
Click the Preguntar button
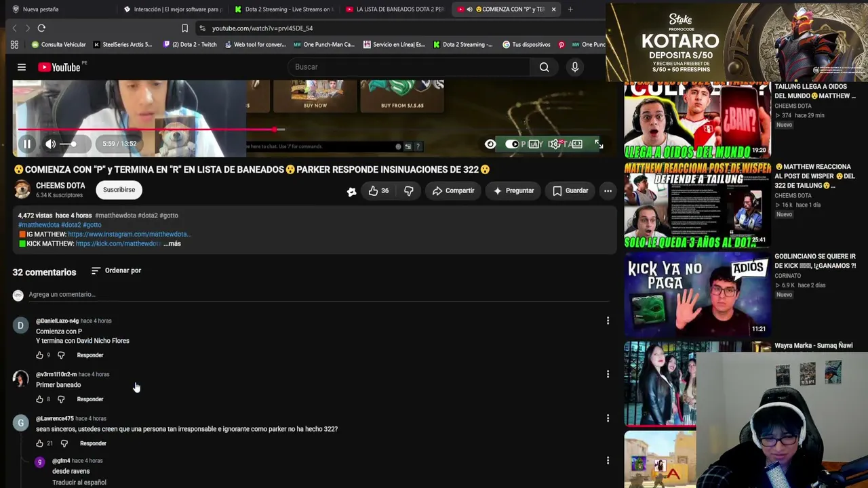point(513,191)
